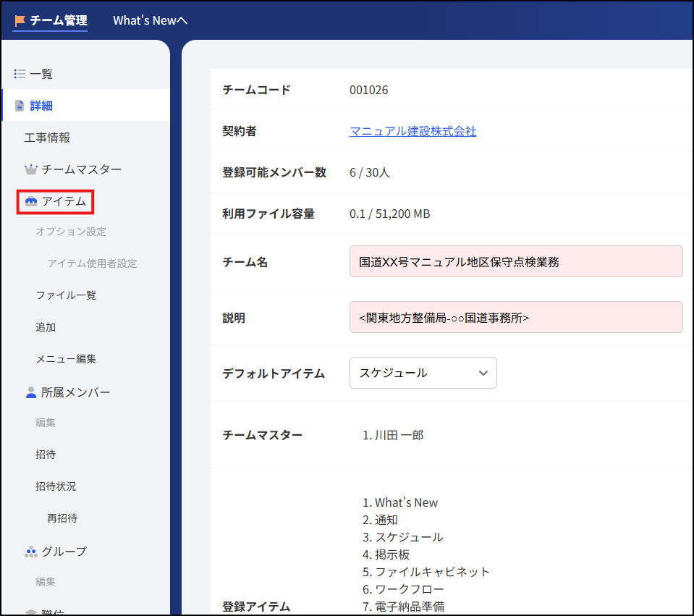The image size is (694, 616).
Task: Open 招待 sidebar entry
Action: (x=46, y=455)
